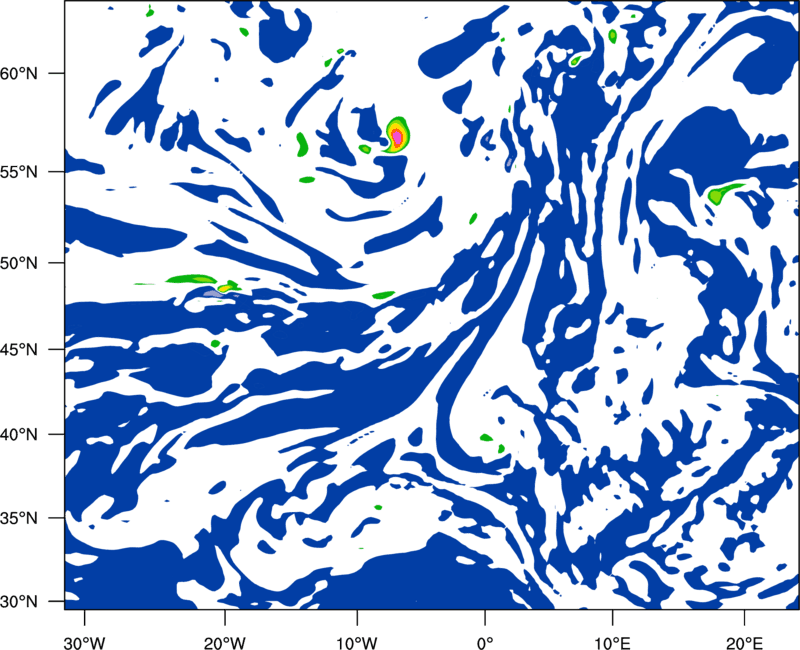Click the 20°E longitude label
The image size is (800, 650).
(x=744, y=643)
